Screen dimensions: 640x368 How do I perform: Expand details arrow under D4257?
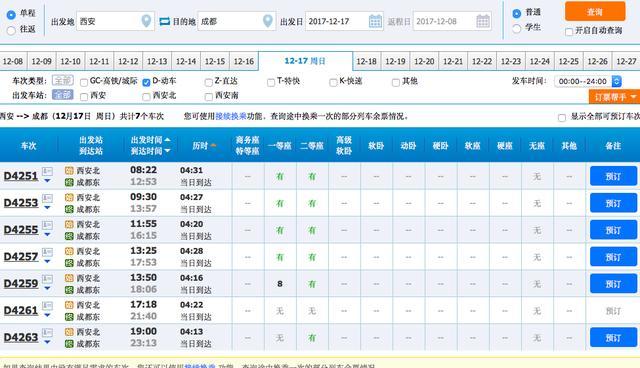coord(47,262)
